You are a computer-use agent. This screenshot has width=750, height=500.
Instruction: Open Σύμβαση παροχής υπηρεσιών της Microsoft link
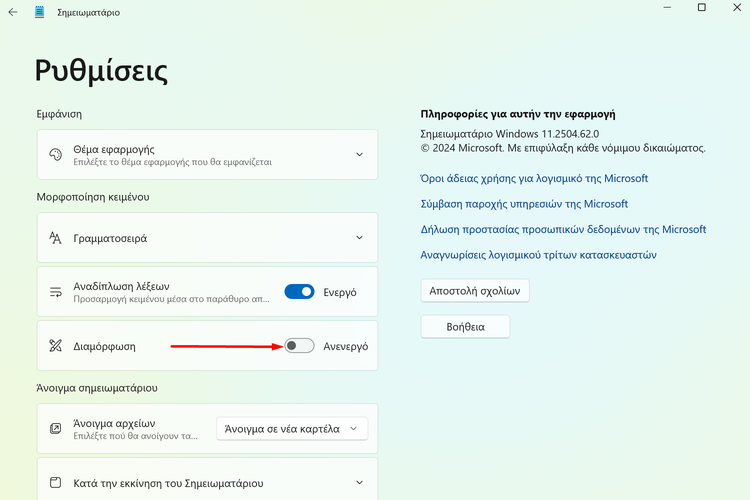pyautogui.click(x=524, y=204)
